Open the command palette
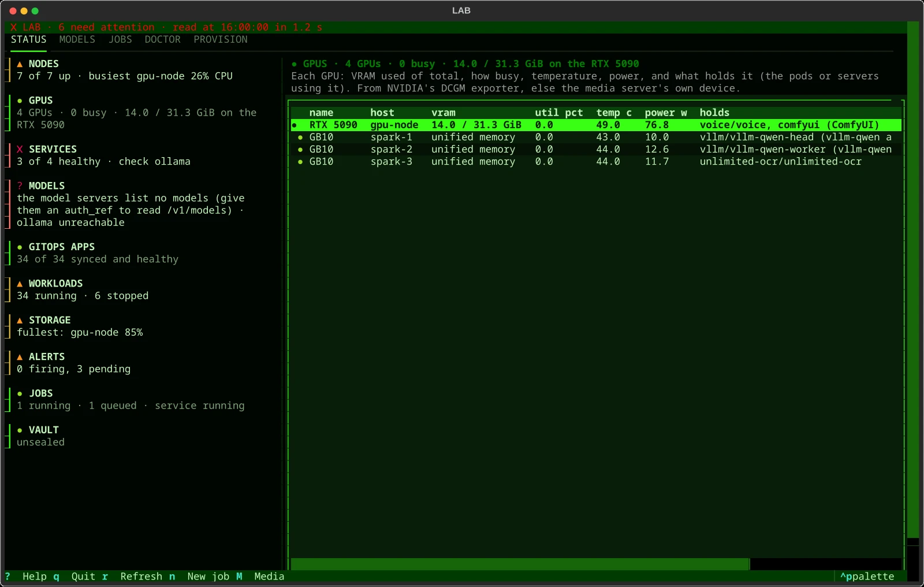924x587 pixels. click(867, 577)
